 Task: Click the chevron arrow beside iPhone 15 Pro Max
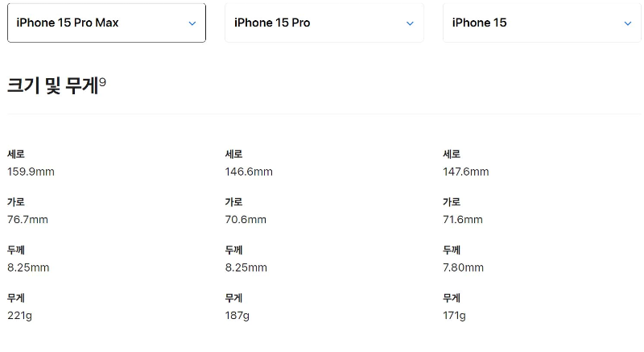click(192, 23)
